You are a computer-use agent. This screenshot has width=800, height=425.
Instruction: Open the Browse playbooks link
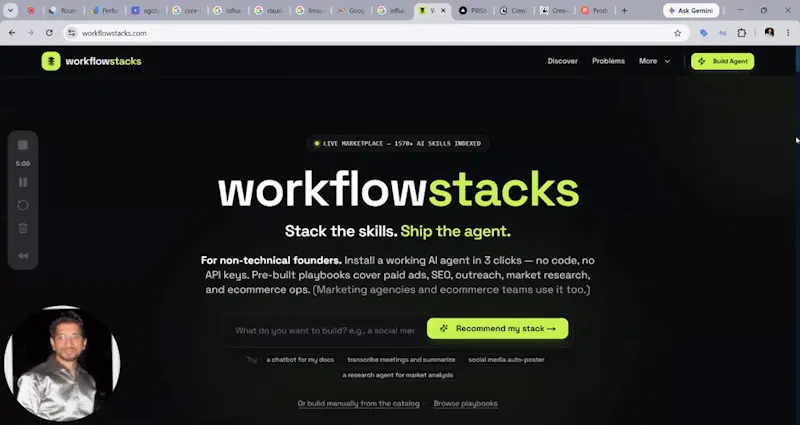[x=466, y=404]
